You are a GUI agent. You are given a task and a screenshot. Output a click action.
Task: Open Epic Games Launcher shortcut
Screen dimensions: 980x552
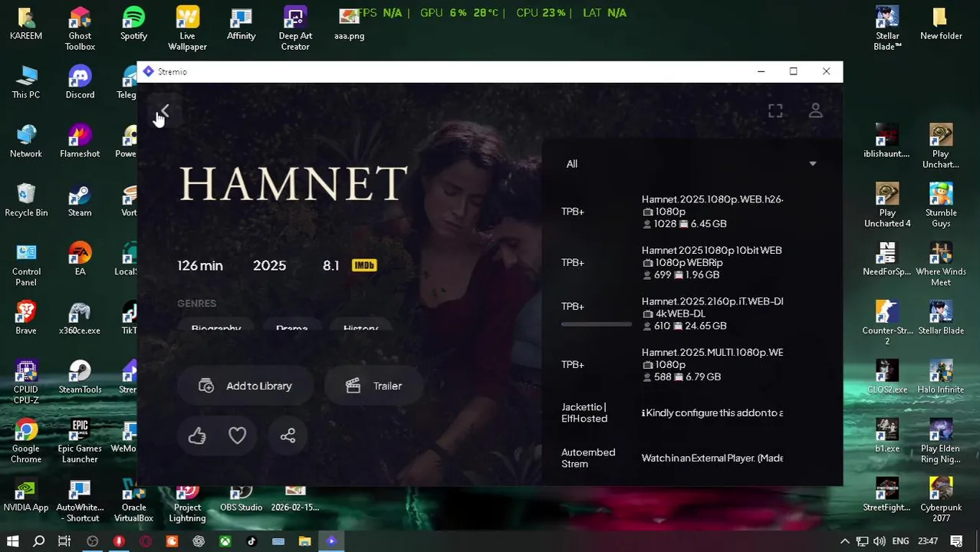(x=80, y=441)
